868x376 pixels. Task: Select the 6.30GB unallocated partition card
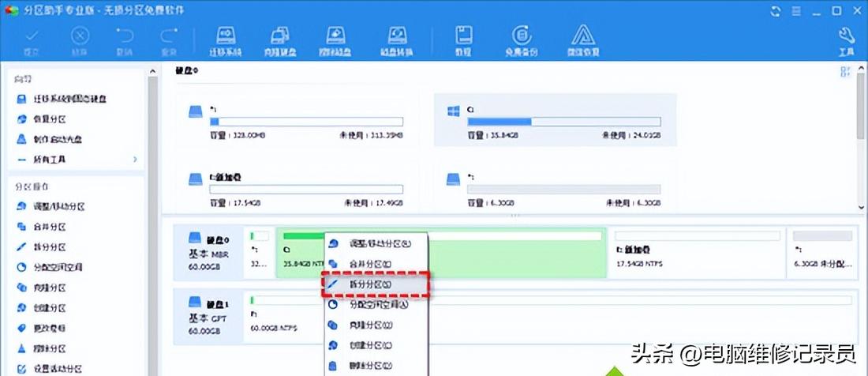point(555,186)
